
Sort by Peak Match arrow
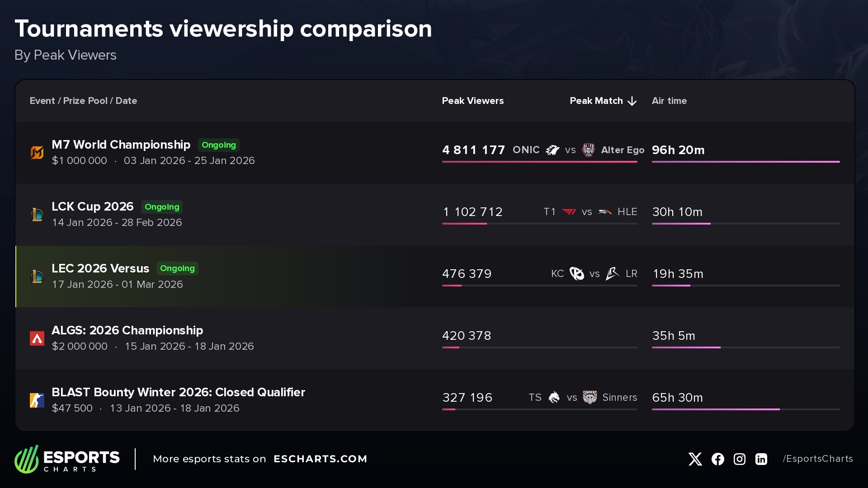632,101
